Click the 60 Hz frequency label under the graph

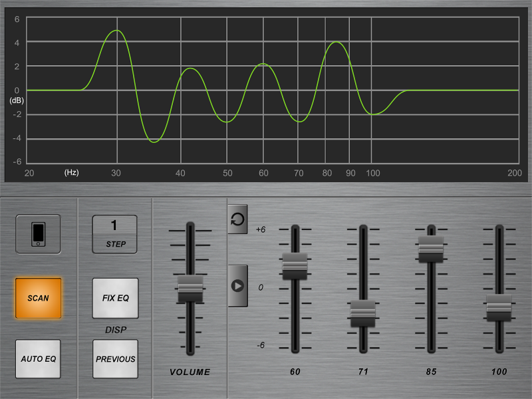click(x=263, y=173)
